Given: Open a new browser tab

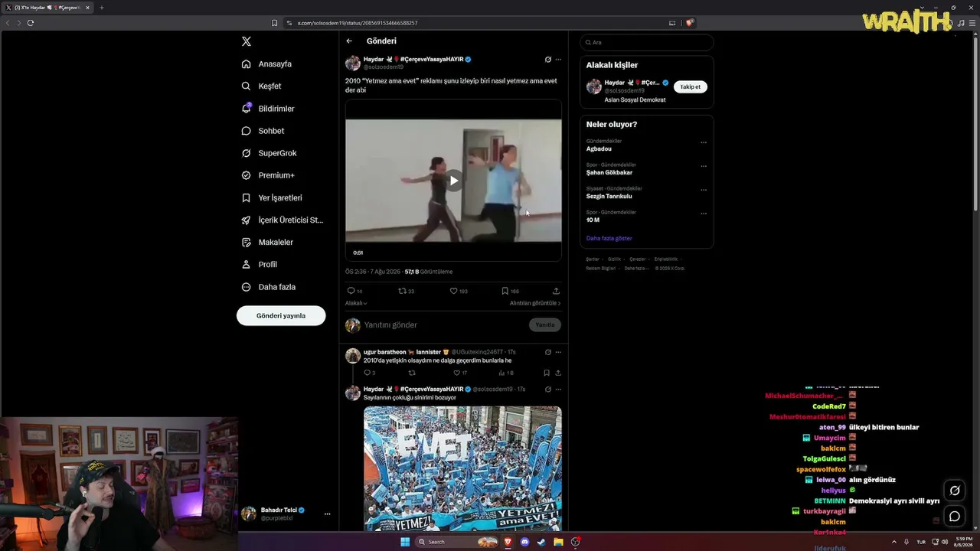Looking at the screenshot, I should (101, 8).
